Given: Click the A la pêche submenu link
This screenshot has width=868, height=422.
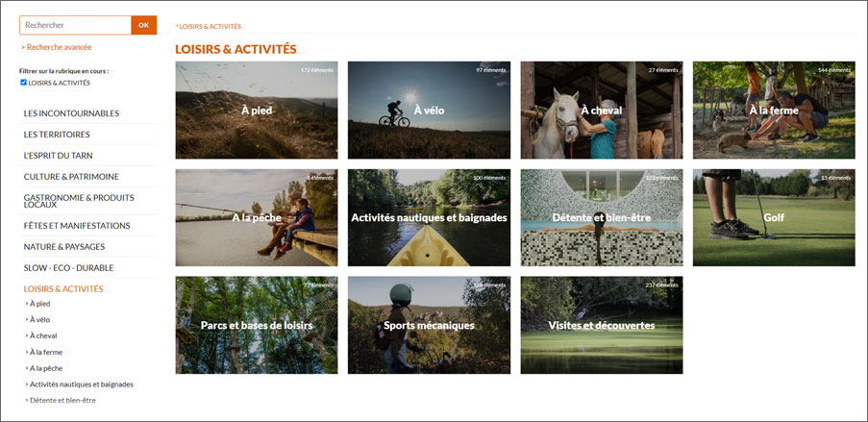Looking at the screenshot, I should click(x=46, y=368).
